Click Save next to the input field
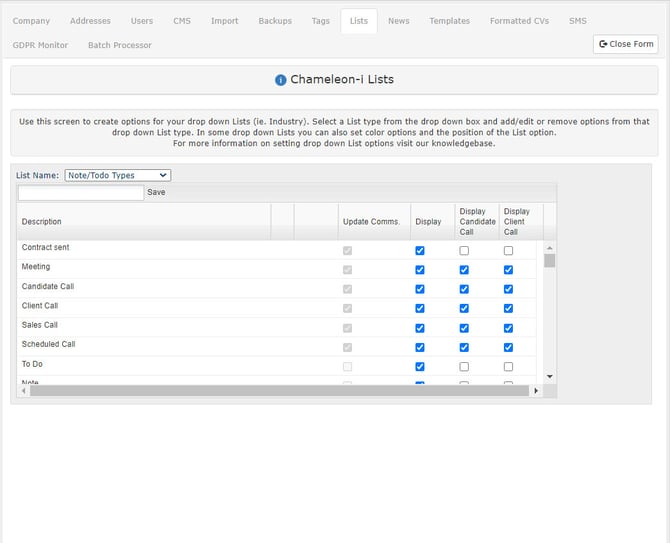 pyautogui.click(x=156, y=192)
